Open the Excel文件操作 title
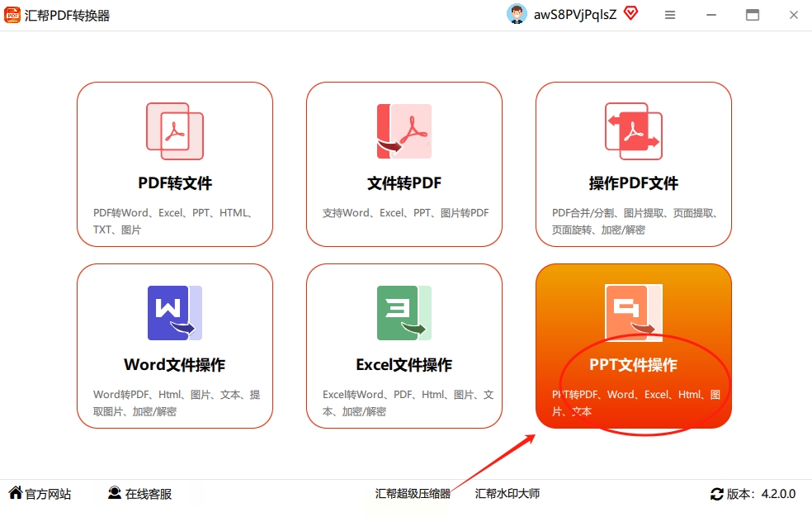812x517 pixels. coord(404,365)
